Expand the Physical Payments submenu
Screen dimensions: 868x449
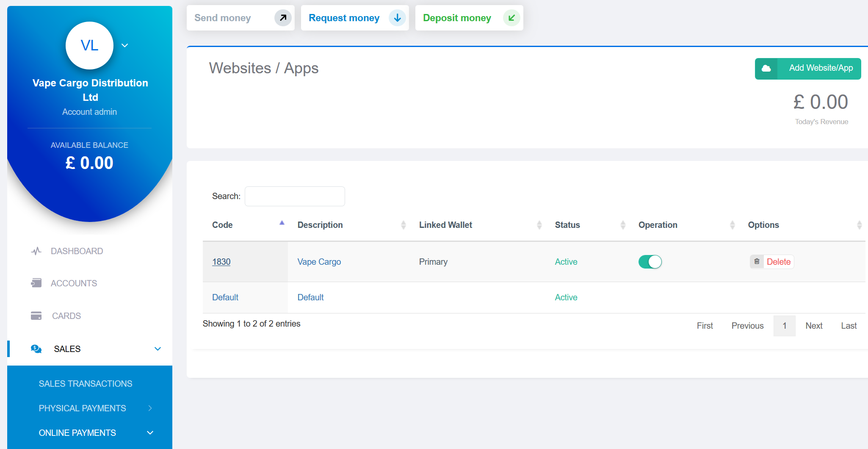(149, 408)
